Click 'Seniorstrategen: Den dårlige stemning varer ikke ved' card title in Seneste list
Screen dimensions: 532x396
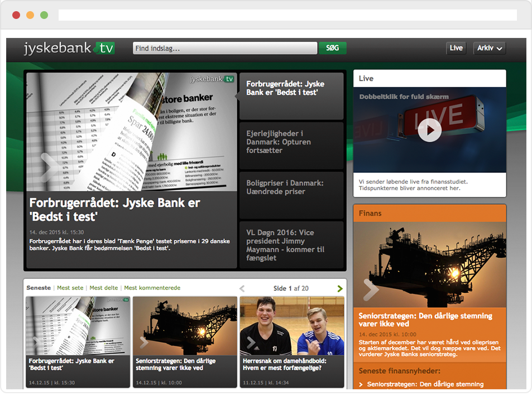click(175, 364)
